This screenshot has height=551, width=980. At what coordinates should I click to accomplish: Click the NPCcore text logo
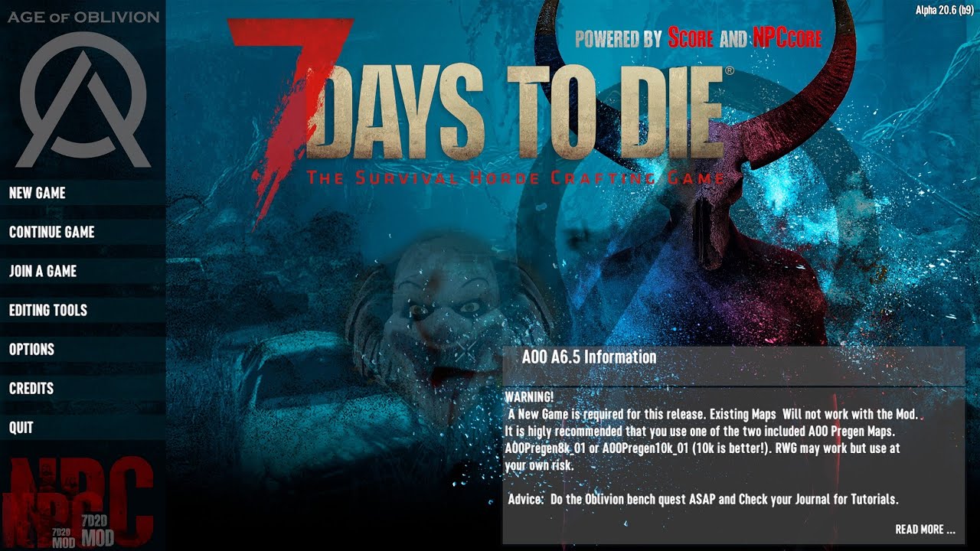point(787,38)
